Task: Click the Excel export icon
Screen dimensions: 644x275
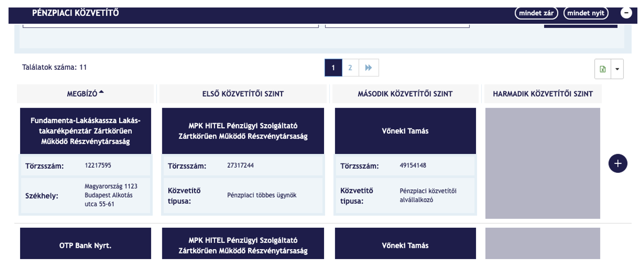Action: point(602,69)
